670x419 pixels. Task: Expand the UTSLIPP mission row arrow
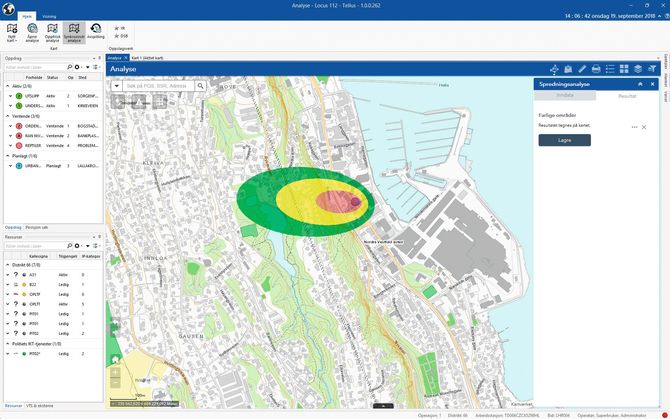pyautogui.click(x=11, y=96)
